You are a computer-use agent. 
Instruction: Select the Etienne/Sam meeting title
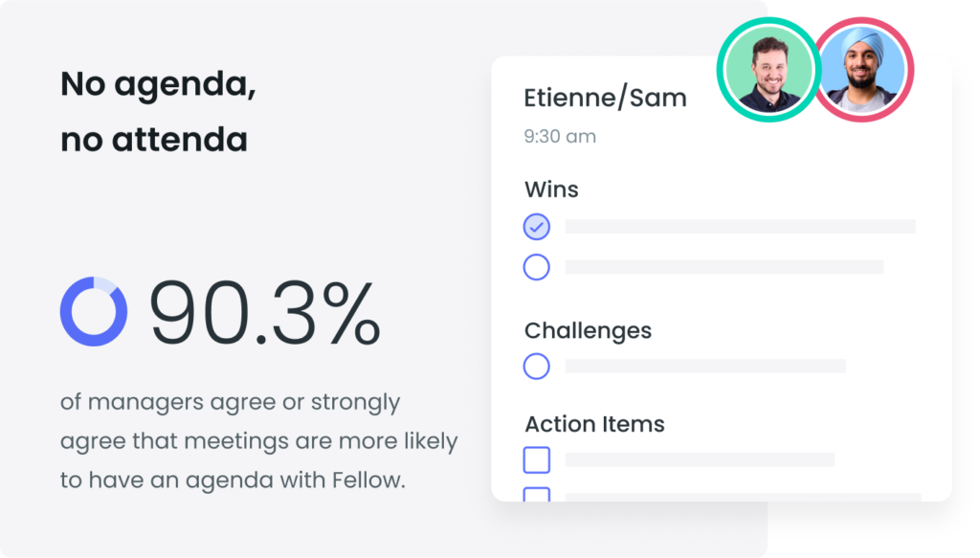pyautogui.click(x=605, y=98)
